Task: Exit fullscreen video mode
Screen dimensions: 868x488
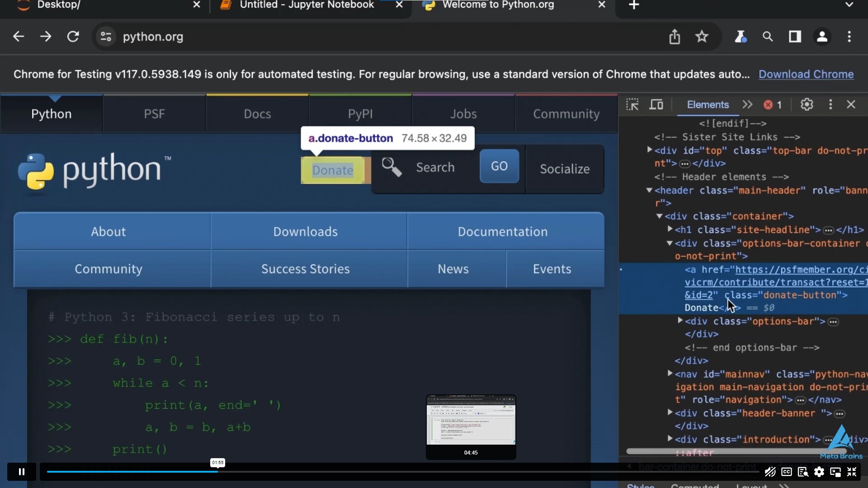Action: (x=852, y=472)
